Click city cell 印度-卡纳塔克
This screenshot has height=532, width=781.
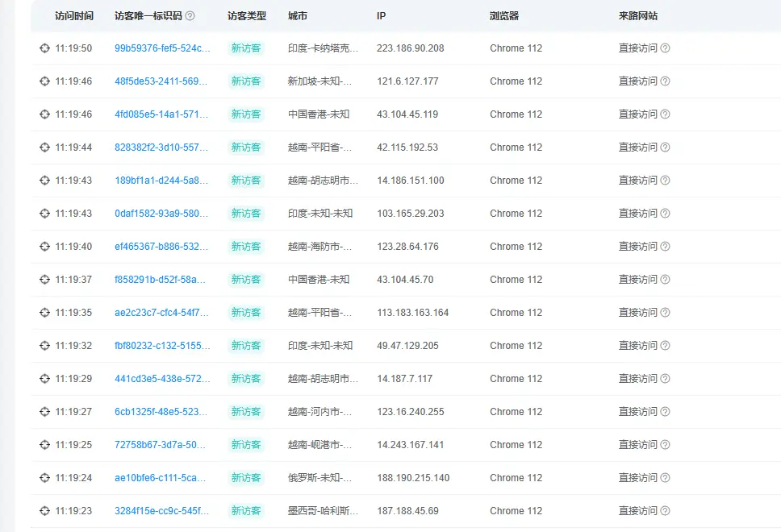pyautogui.click(x=323, y=48)
